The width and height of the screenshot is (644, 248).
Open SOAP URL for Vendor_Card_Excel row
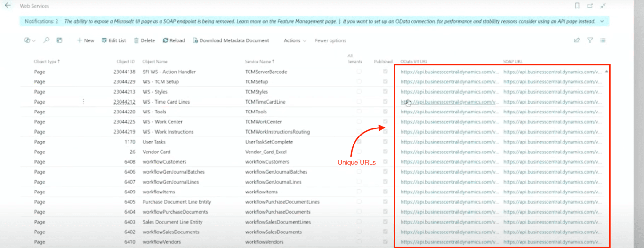[x=552, y=152]
